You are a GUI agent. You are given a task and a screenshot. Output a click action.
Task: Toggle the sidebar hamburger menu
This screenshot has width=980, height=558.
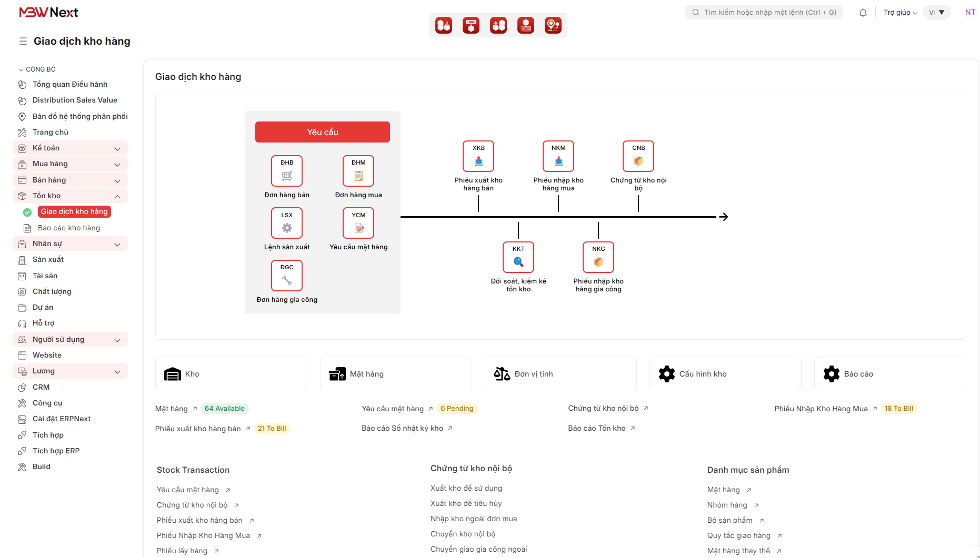pyautogui.click(x=23, y=41)
